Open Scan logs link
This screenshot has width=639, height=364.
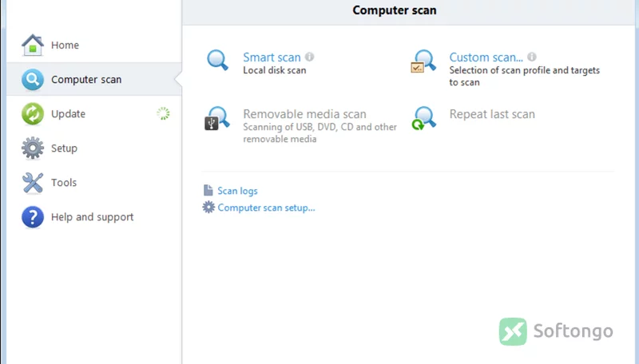(x=237, y=191)
